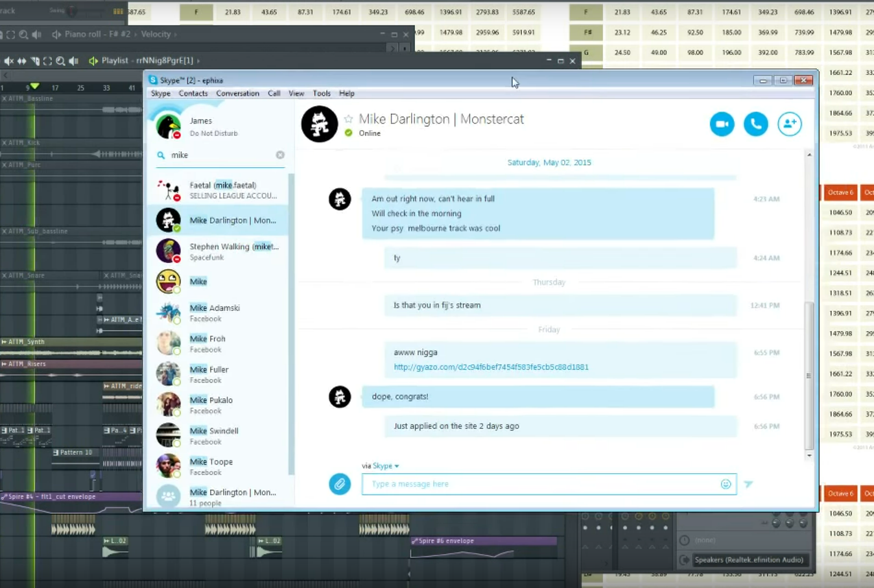
Task: Clear the mike search text
Action: 280,155
